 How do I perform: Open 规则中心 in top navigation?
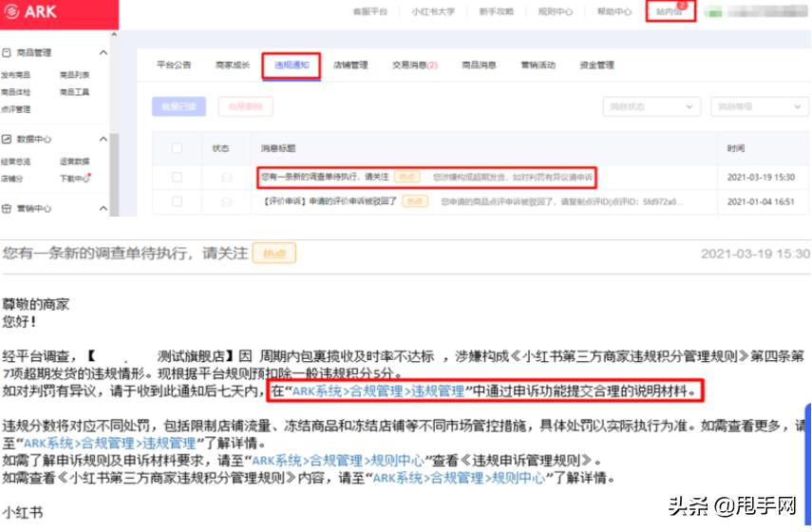tap(556, 11)
